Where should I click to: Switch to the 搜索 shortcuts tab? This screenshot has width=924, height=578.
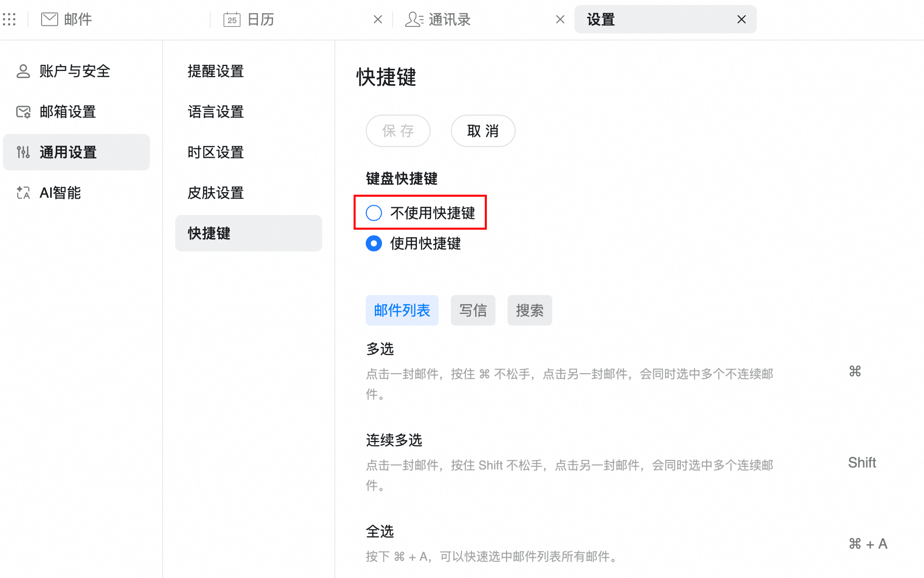pyautogui.click(x=529, y=310)
